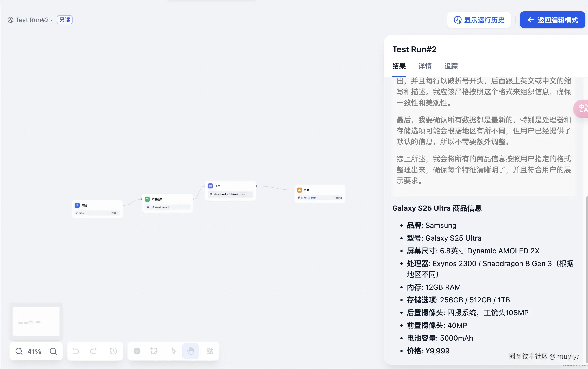Click the undo arrow icon

point(76,351)
